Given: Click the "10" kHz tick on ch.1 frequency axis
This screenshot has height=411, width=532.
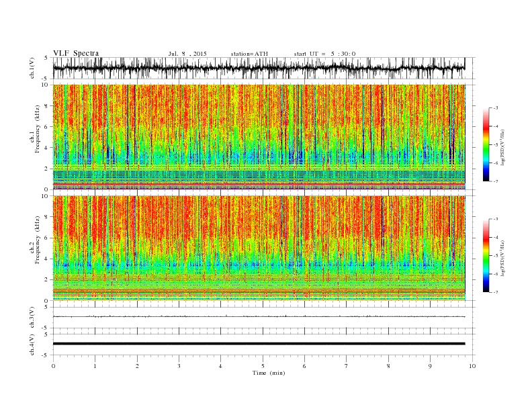Looking at the screenshot, I should (x=45, y=85).
